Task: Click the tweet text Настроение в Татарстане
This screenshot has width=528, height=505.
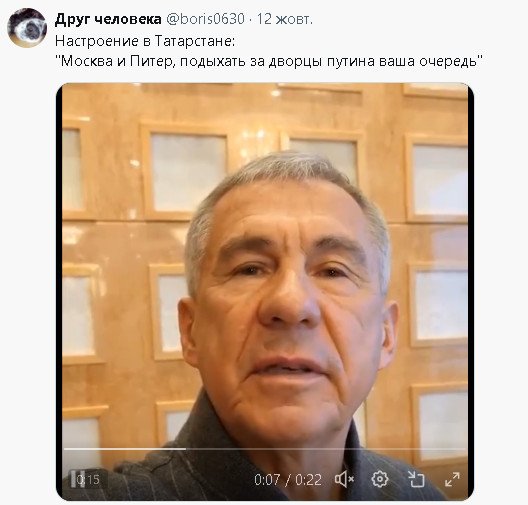Action: point(145,41)
